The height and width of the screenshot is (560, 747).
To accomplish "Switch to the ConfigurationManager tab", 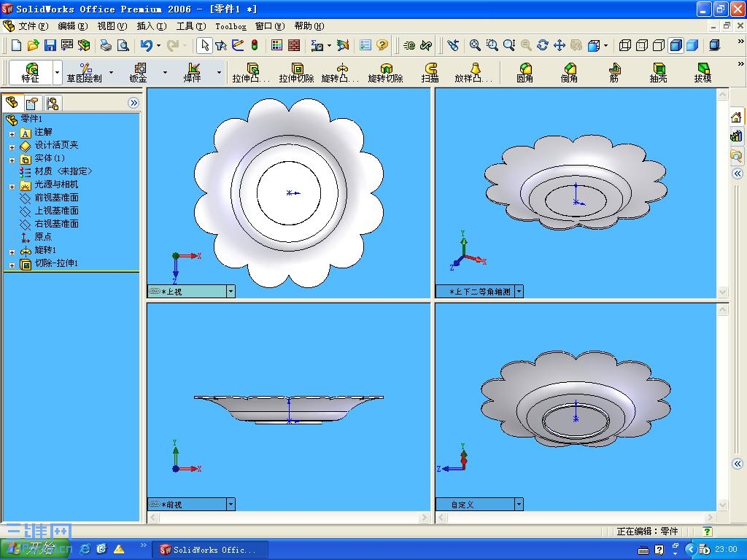I will (52, 103).
